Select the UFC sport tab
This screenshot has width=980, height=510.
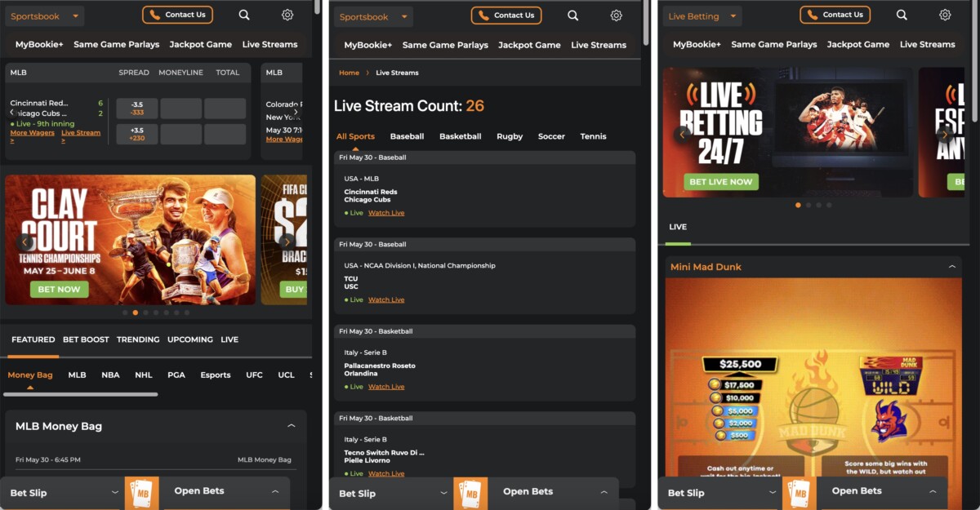pos(255,375)
